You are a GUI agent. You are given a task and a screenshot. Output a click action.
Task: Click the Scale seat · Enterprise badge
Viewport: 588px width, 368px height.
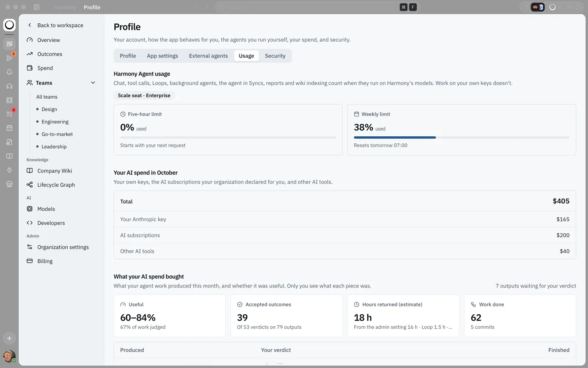tap(144, 95)
